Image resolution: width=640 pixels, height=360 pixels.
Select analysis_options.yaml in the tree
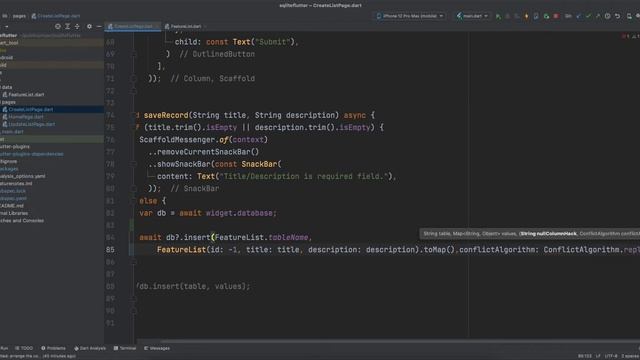pyautogui.click(x=23, y=176)
